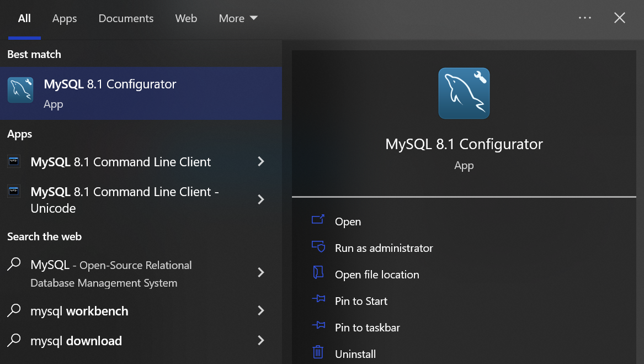This screenshot has height=364, width=644.
Task: Open the More filter dropdown
Action: coord(237,18)
